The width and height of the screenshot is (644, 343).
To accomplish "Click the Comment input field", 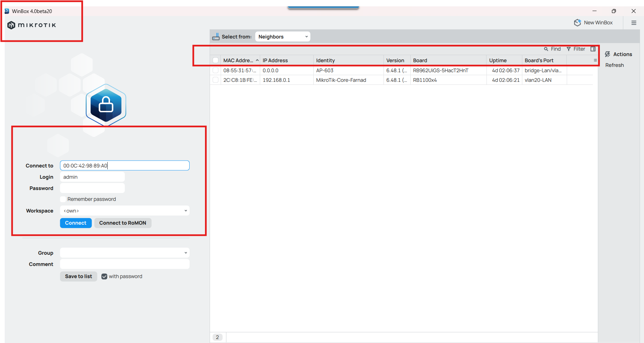I will pyautogui.click(x=125, y=264).
